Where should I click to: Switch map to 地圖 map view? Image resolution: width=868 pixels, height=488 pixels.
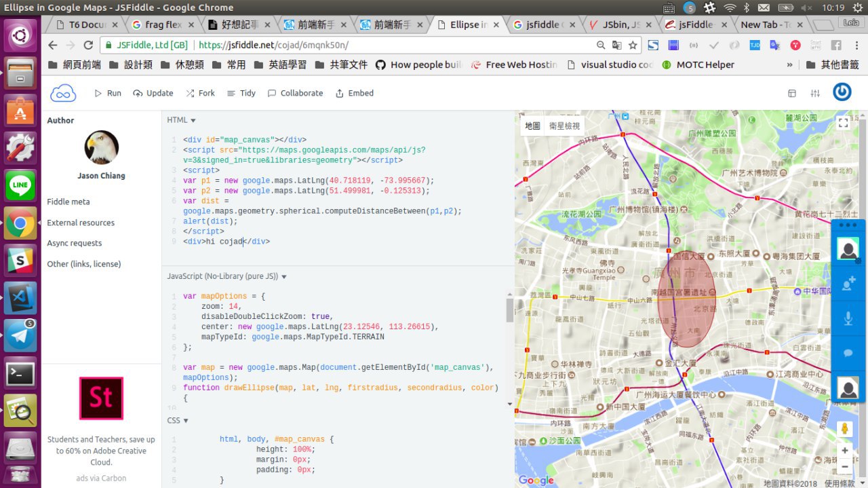click(x=533, y=126)
